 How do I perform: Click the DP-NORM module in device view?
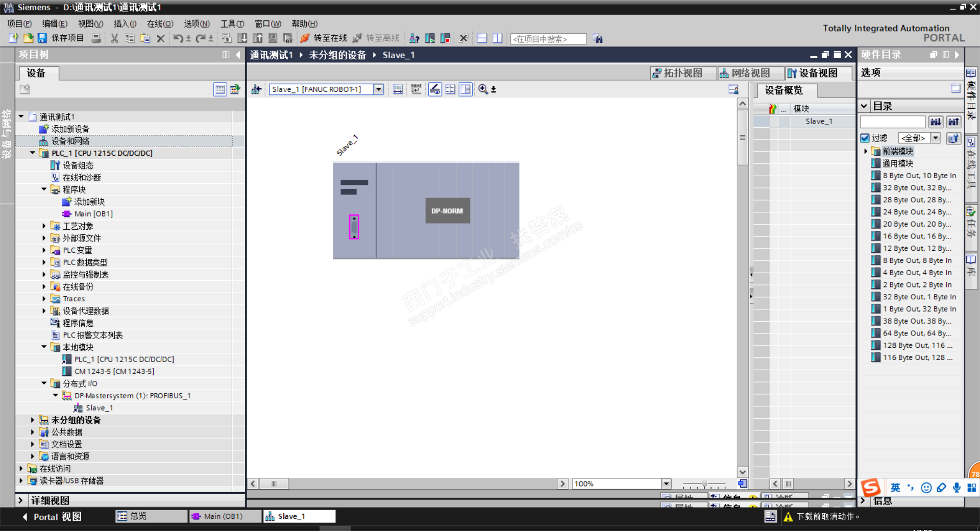pos(447,210)
